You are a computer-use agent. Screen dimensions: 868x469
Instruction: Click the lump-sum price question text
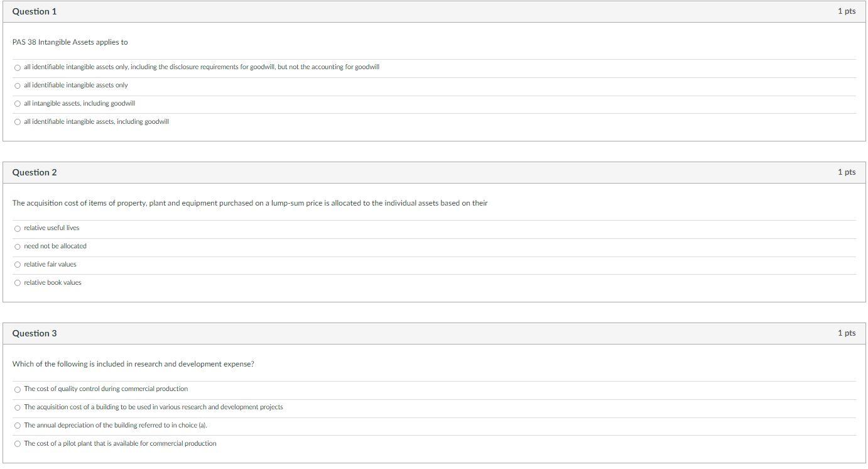tap(251, 202)
